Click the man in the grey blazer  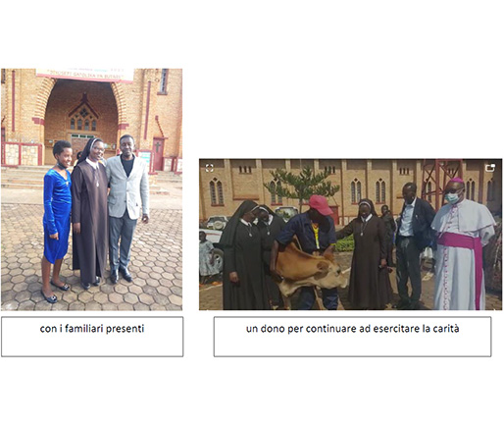click(x=127, y=208)
